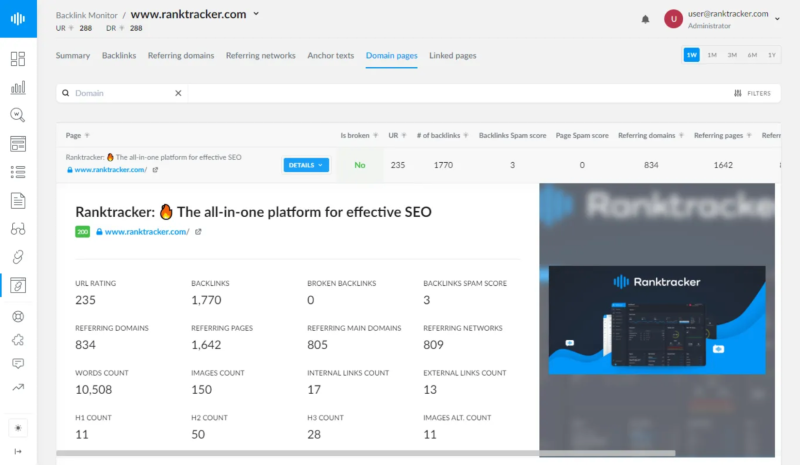Open the Backlink Monitor sidebar icon
Screen dimensions: 800x465
pyautogui.click(x=18, y=285)
